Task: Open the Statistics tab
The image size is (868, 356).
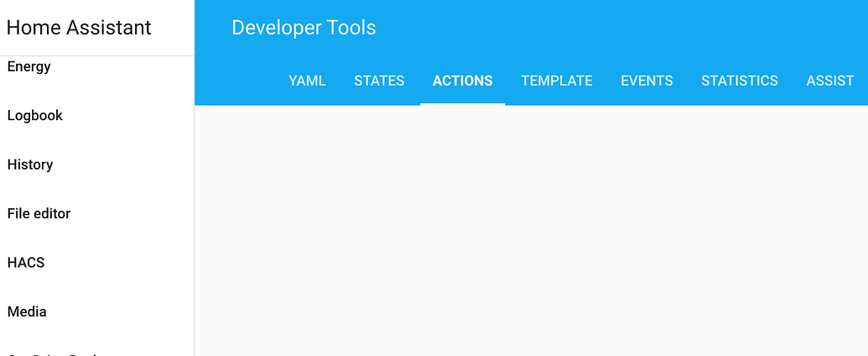Action: [740, 81]
